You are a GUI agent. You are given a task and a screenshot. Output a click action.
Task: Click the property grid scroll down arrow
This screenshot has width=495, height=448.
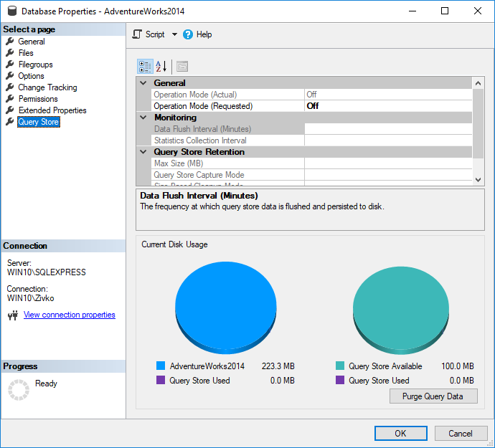point(478,180)
